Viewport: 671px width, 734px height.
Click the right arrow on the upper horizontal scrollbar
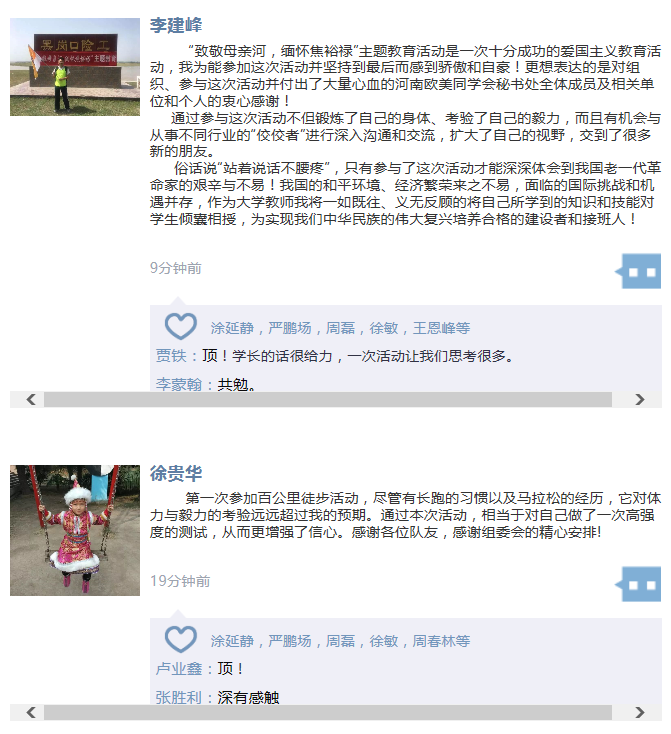click(640, 399)
